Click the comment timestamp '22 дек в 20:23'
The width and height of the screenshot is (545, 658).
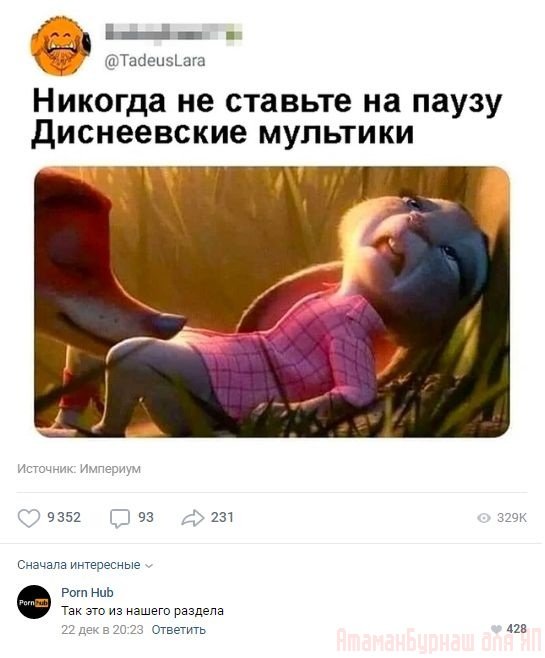click(x=102, y=629)
